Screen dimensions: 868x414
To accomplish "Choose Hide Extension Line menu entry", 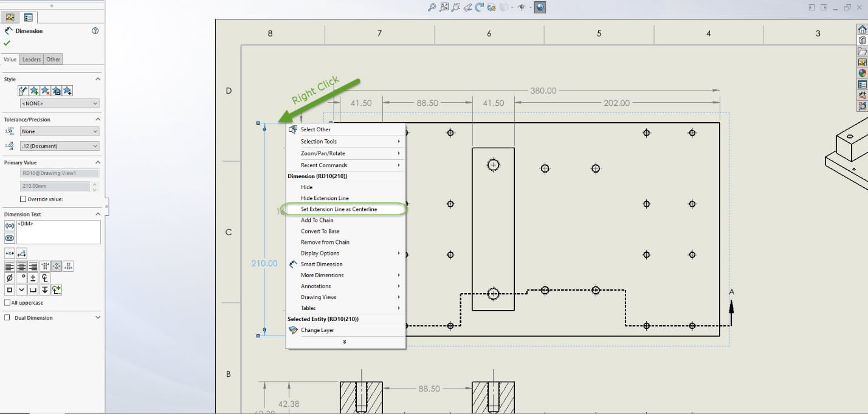I will 345,198.
